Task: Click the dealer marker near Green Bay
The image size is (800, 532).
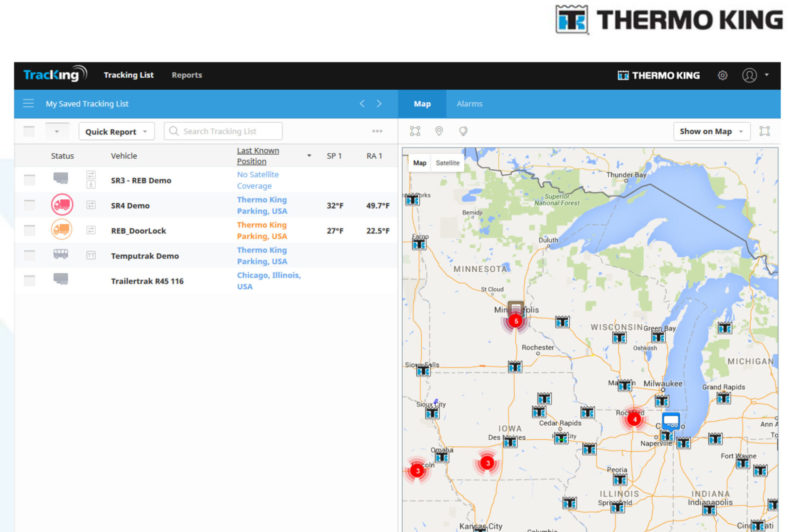Action: [x=658, y=337]
